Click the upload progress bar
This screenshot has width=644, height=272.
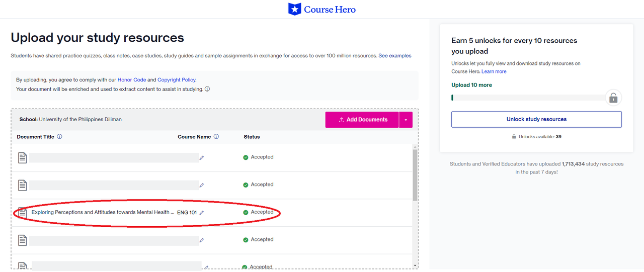[x=528, y=98]
